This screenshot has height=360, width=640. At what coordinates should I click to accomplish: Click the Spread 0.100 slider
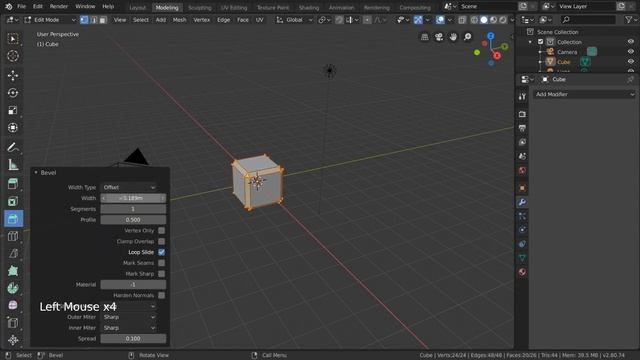133,339
